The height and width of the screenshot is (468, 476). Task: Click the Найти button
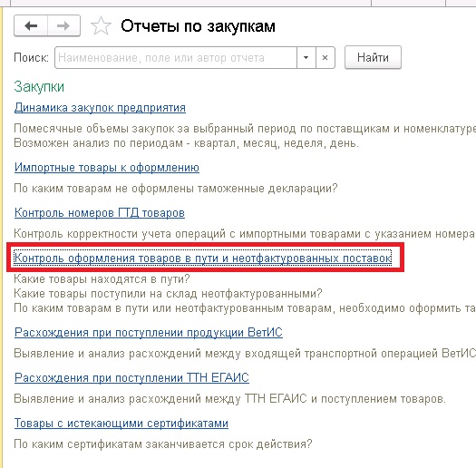tap(373, 57)
